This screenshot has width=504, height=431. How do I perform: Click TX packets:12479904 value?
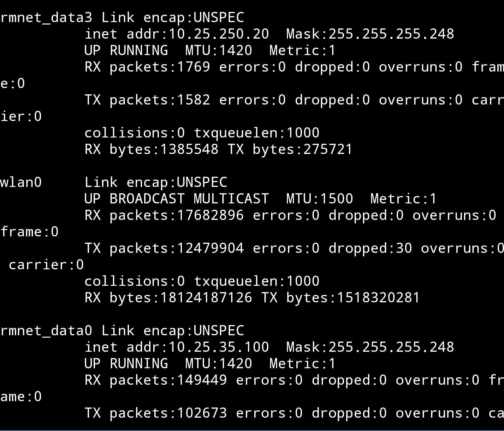click(164, 248)
